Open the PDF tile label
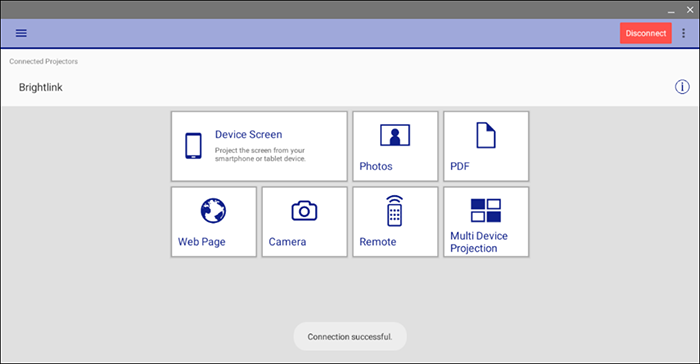 460,166
